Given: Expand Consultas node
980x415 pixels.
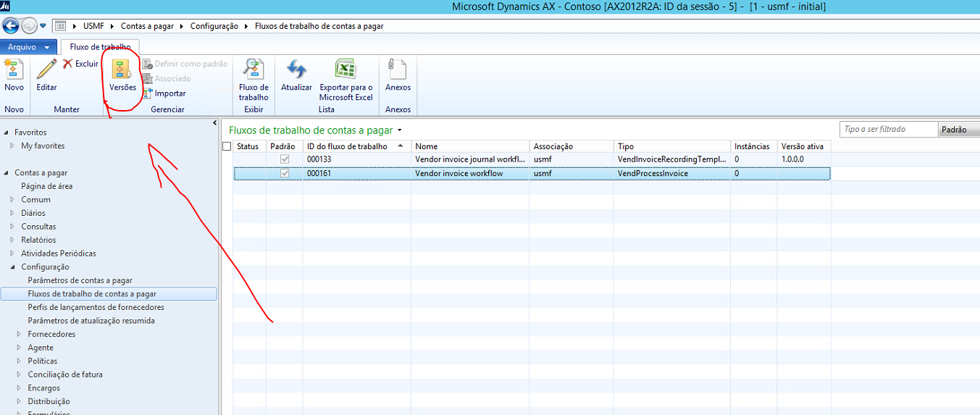Looking at the screenshot, I should pos(12,227).
